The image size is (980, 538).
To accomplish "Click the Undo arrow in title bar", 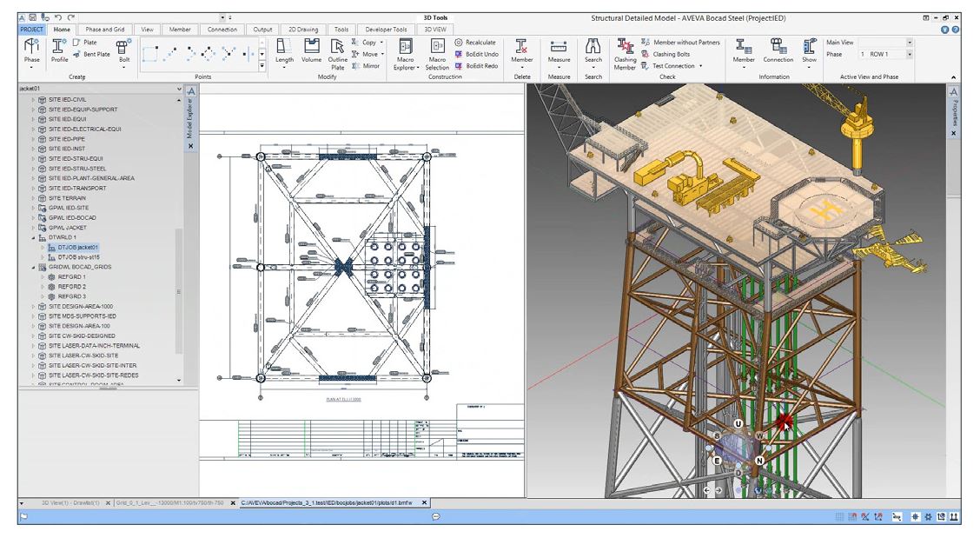I will pyautogui.click(x=58, y=17).
